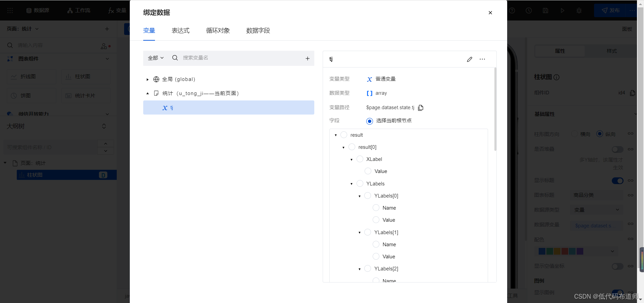The height and width of the screenshot is (303, 644).
Task: Select the YLabels radio button
Action: coord(360,183)
